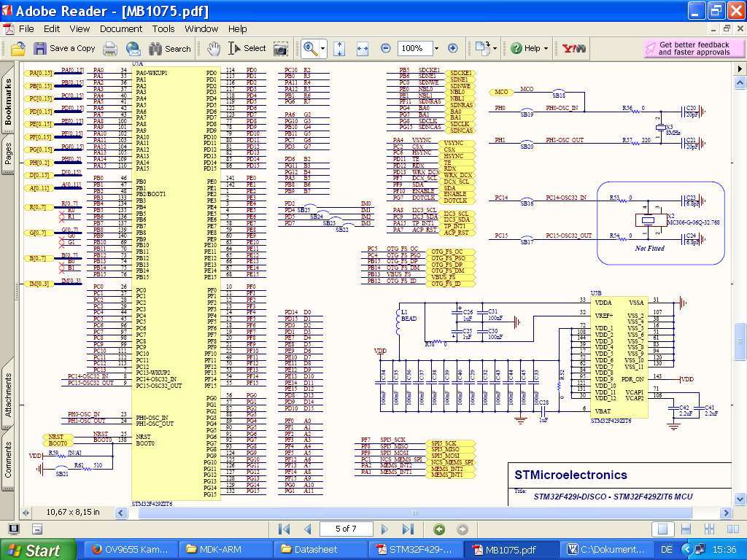Switch to C:\Dokument... taskbar item
This screenshot has height=560, width=747.
tap(606, 550)
